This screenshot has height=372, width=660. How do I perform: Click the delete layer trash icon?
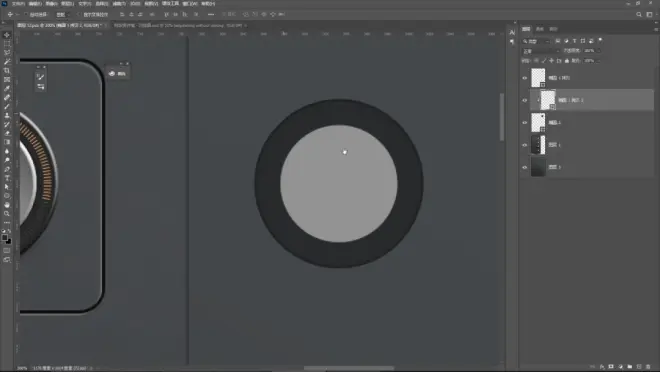tap(648, 367)
